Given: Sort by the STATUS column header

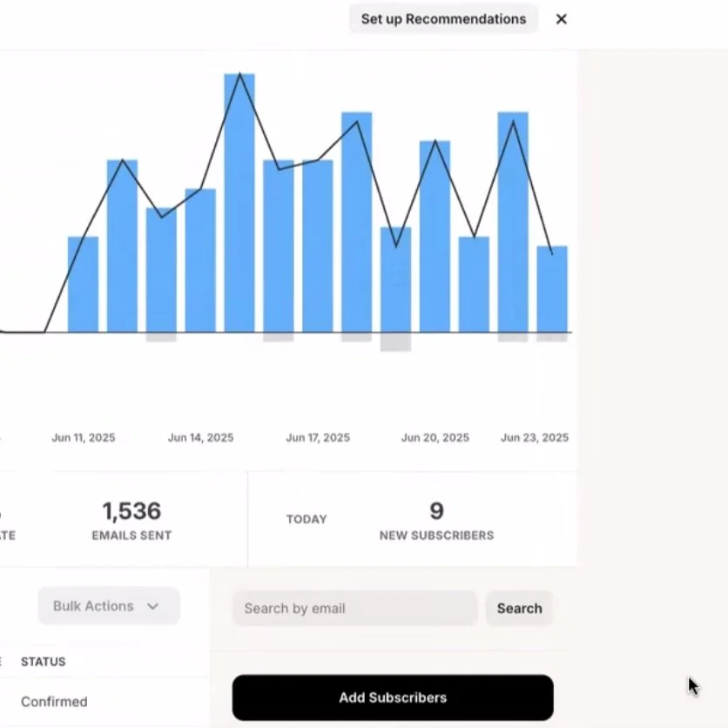Looking at the screenshot, I should pos(43,662).
